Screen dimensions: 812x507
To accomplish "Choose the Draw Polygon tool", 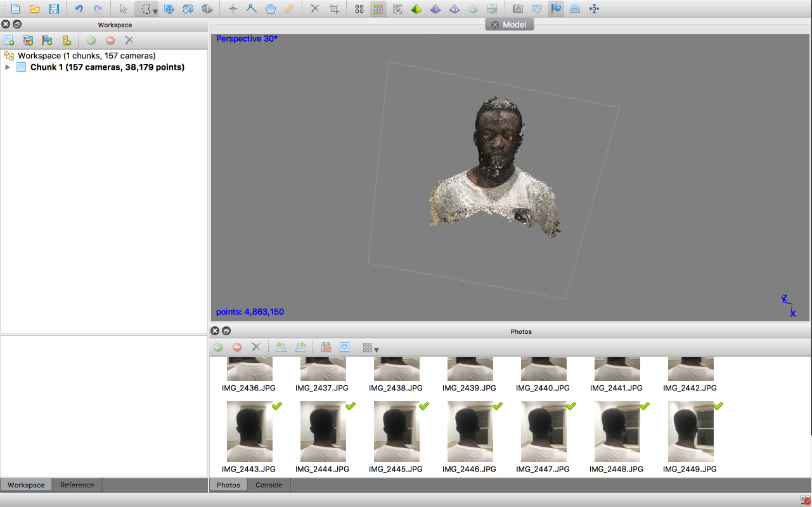I will tap(271, 9).
